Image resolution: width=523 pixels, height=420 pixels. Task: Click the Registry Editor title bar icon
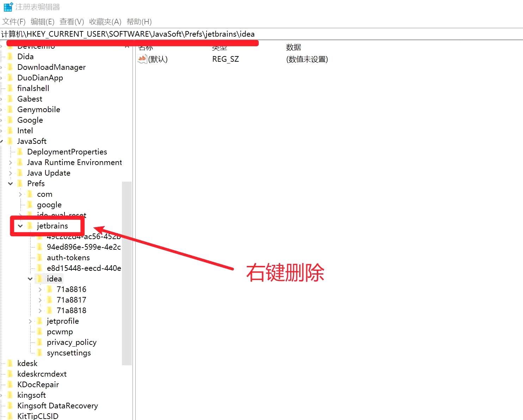(8, 7)
